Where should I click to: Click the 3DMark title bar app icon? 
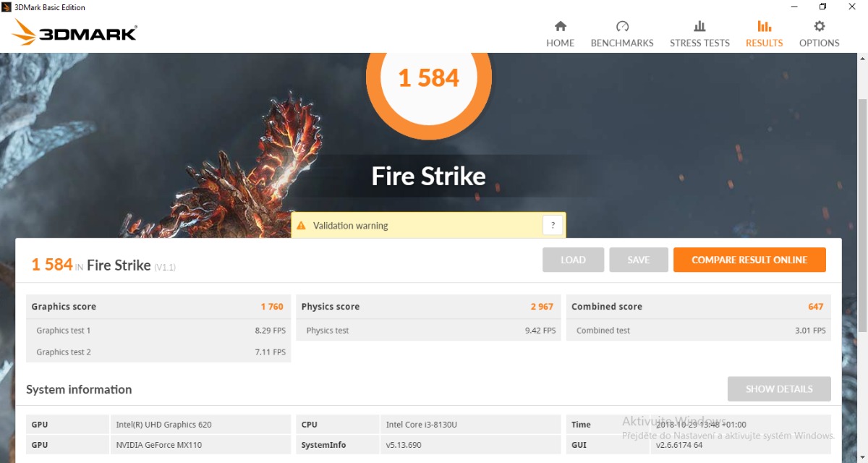click(7, 7)
